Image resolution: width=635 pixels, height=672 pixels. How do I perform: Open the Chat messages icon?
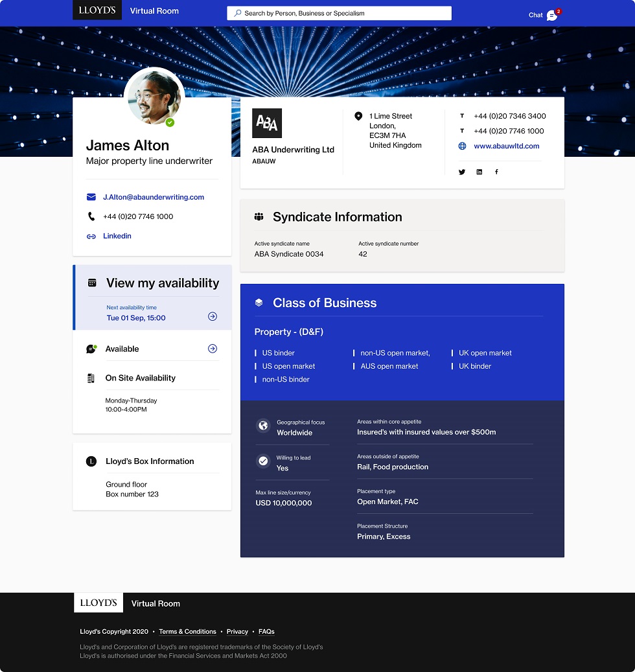point(552,16)
